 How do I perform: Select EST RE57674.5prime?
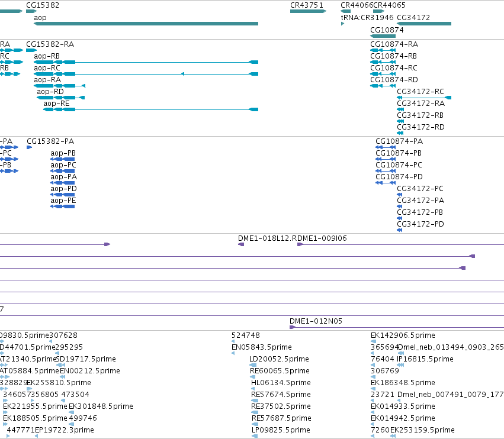pyautogui.click(x=255, y=401)
